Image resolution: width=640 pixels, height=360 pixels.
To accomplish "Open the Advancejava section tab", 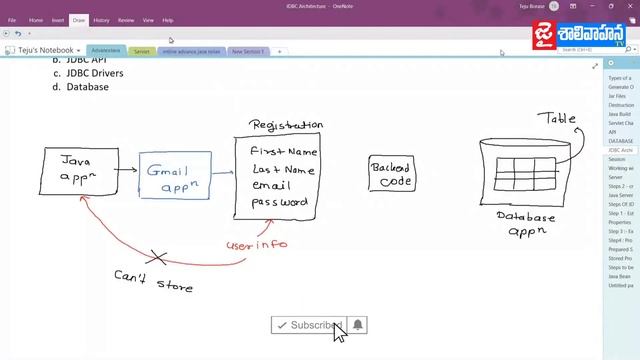I will [x=106, y=50].
